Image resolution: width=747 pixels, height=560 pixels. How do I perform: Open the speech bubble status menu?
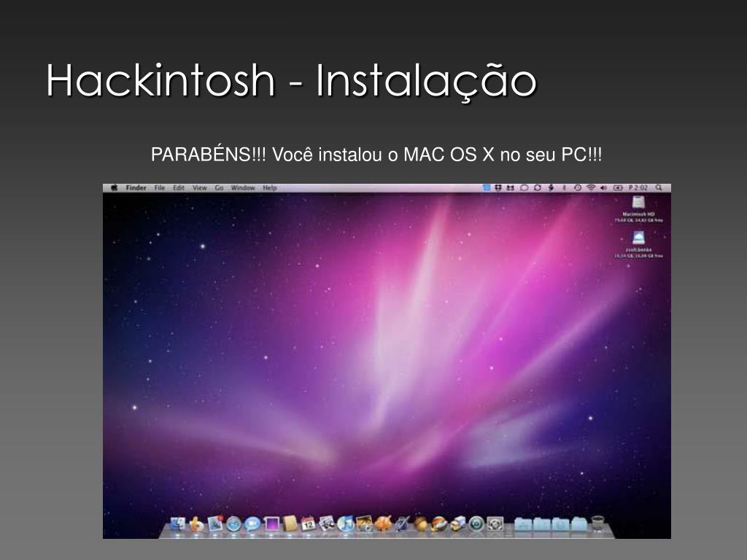point(525,187)
